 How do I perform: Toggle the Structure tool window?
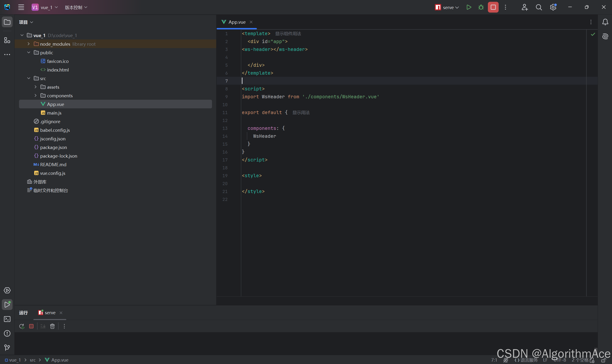click(7, 40)
